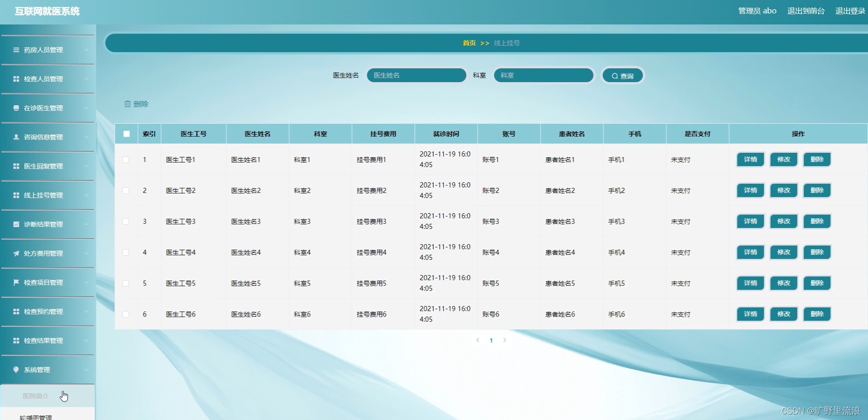The image size is (868, 420).
Task: Select the 检查项目管理 flag icon
Action: click(x=16, y=282)
